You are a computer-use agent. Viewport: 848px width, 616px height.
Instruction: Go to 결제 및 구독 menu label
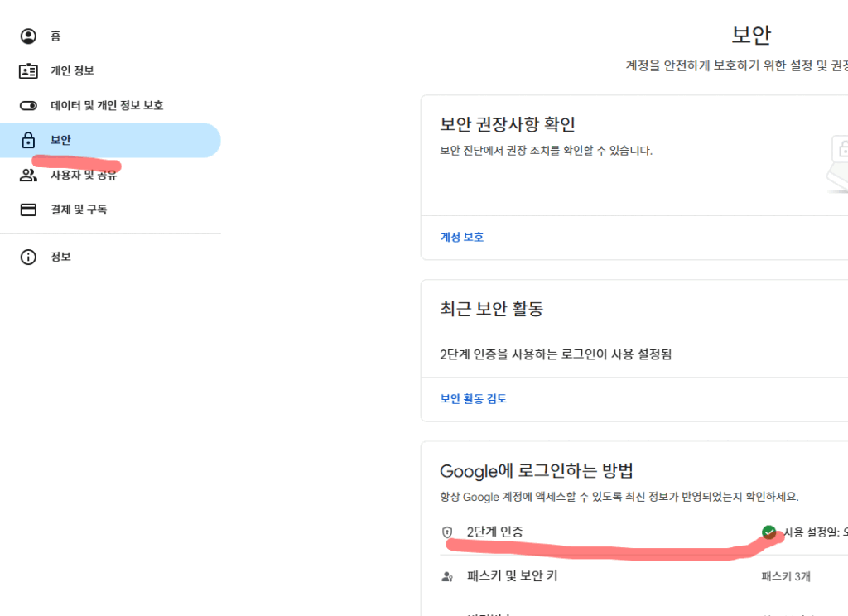coord(79,210)
